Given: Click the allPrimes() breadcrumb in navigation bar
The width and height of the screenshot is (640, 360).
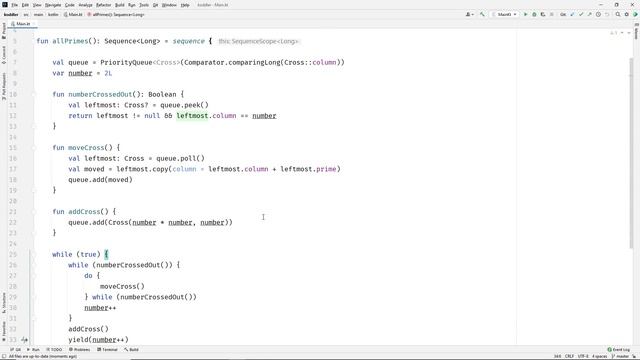Looking at the screenshot, I should pos(116,15).
